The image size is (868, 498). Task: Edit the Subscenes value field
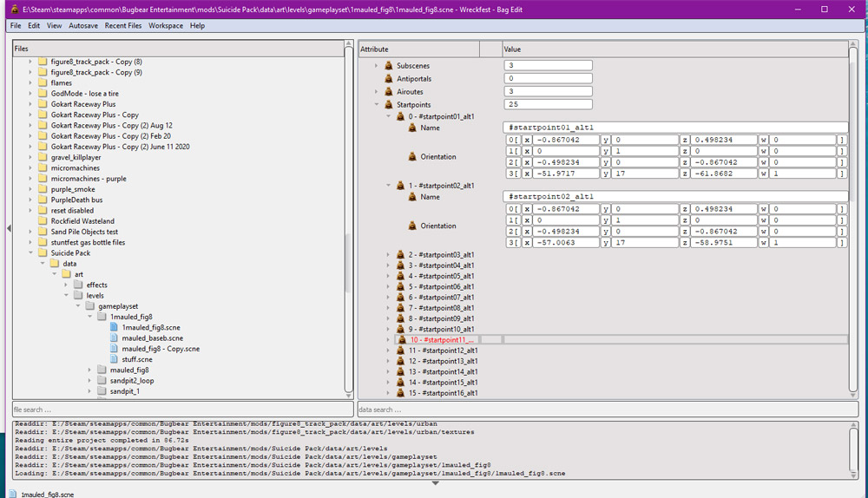pyautogui.click(x=548, y=65)
